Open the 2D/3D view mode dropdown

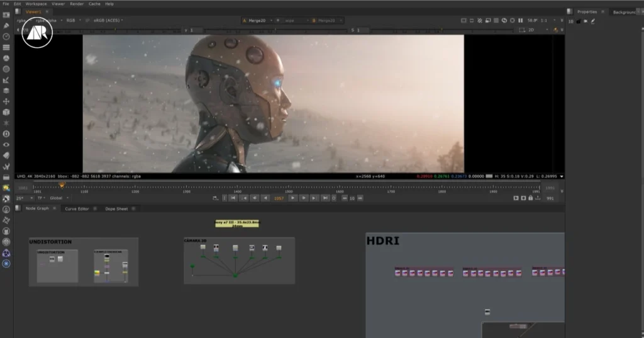[538, 30]
